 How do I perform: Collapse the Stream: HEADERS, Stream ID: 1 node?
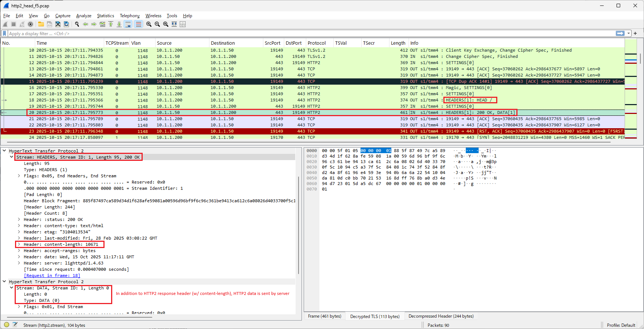click(x=11, y=157)
